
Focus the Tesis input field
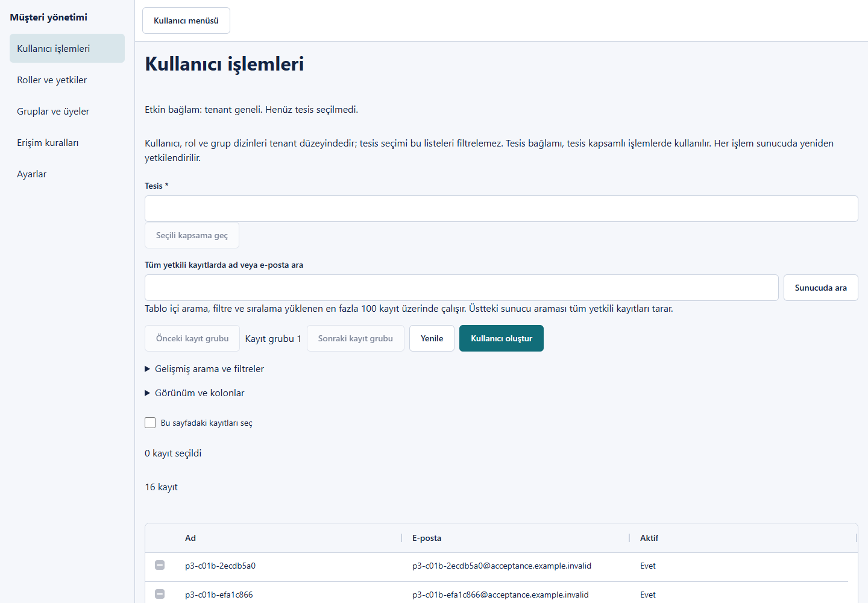pos(501,209)
